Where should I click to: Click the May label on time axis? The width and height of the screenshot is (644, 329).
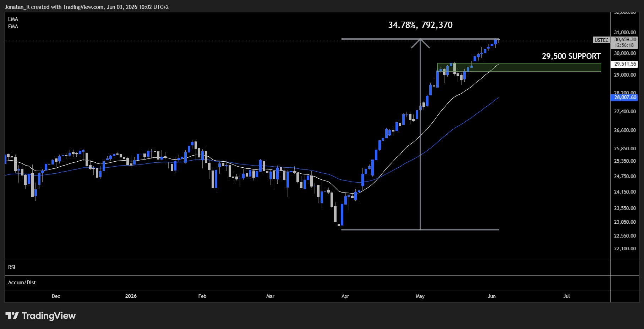(420, 296)
